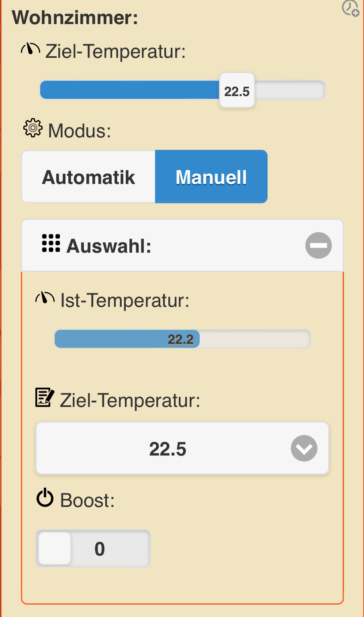Click the Ist-Temperatur 22.2 progress bar
The height and width of the screenshot is (617, 364).
click(182, 339)
